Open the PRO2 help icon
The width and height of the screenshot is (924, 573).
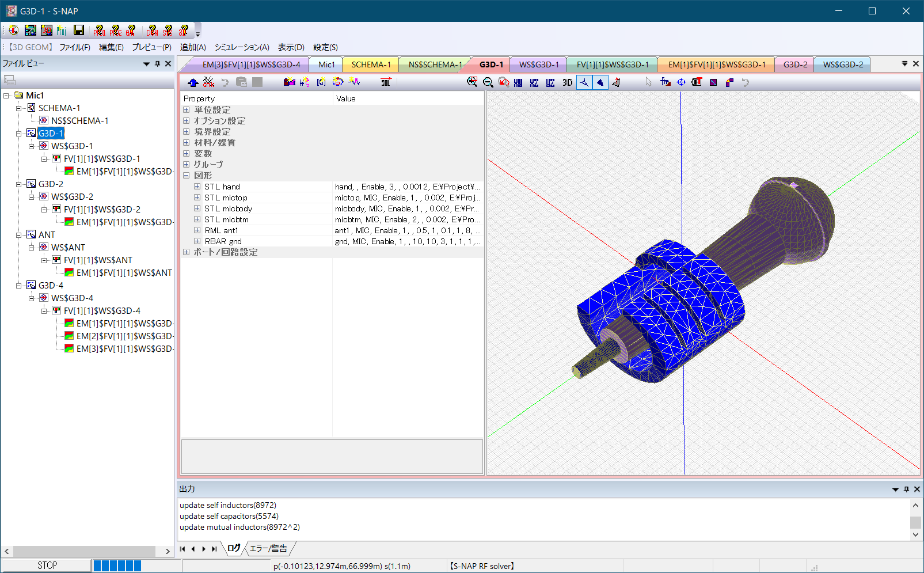[x=115, y=31]
